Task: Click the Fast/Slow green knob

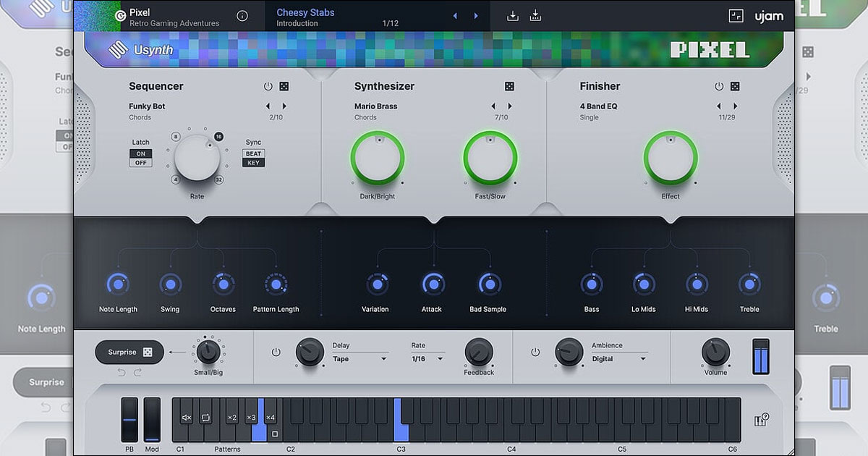Action: [490, 158]
